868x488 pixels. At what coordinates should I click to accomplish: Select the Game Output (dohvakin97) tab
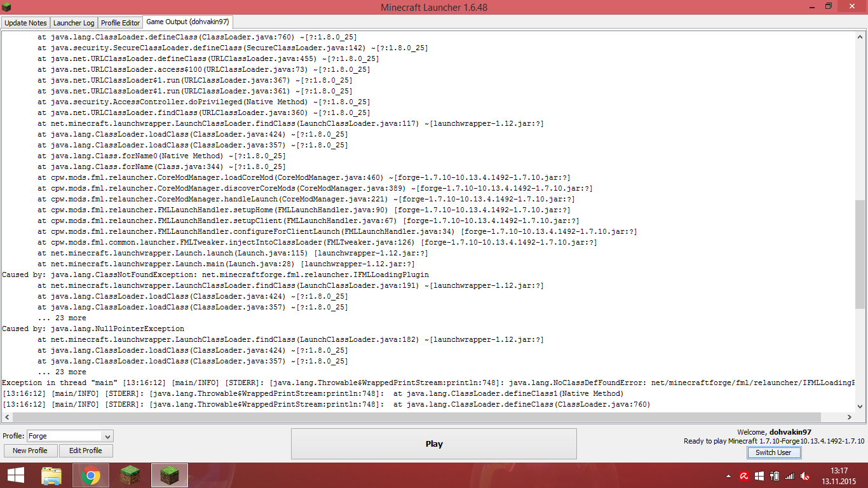click(187, 22)
